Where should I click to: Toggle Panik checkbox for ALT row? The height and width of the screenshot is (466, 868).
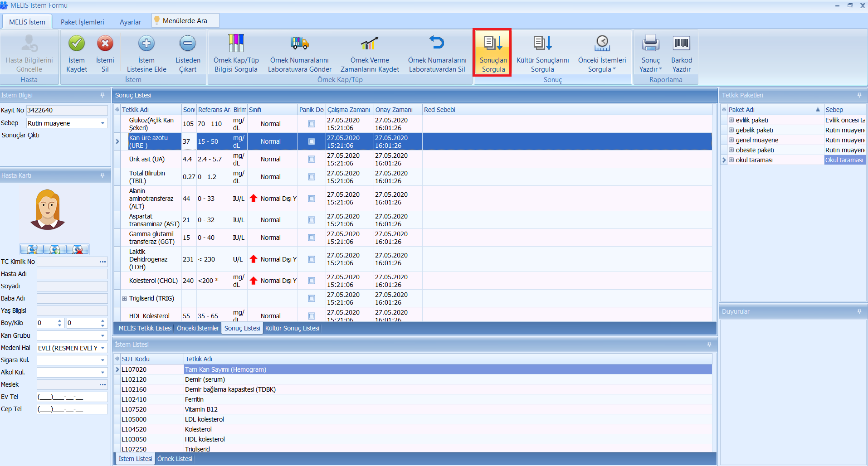click(x=312, y=199)
